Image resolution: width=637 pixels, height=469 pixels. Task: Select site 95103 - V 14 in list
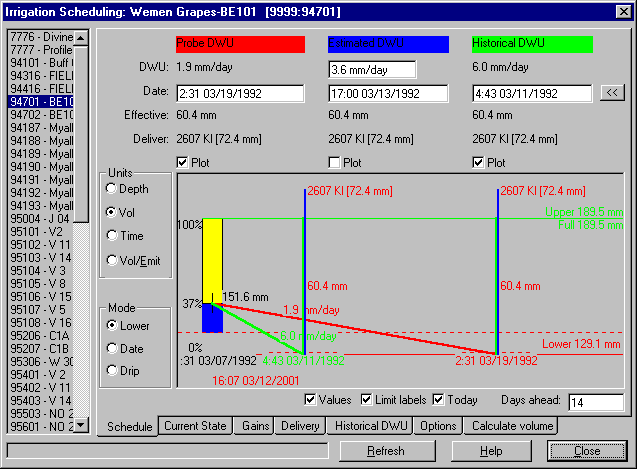coord(41,258)
